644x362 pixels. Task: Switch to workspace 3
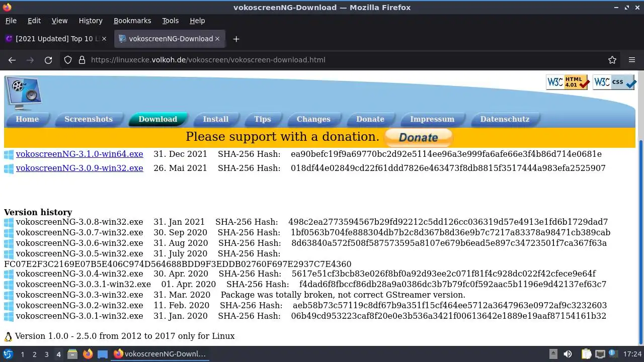point(46,354)
